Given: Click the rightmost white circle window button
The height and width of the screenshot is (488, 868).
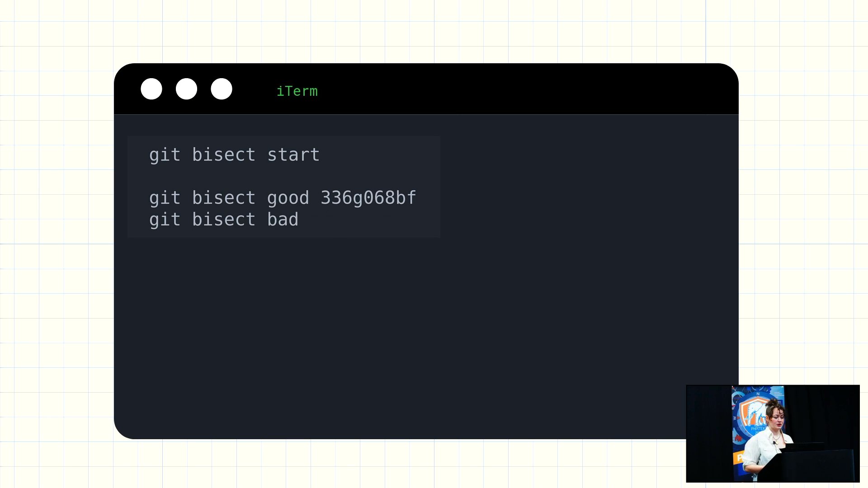Looking at the screenshot, I should (x=222, y=89).
